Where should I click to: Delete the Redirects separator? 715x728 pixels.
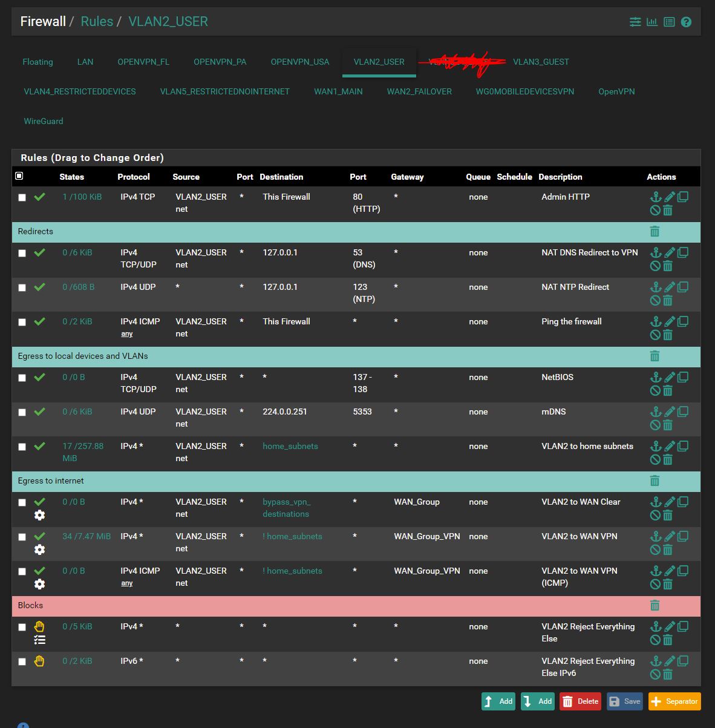click(x=655, y=232)
